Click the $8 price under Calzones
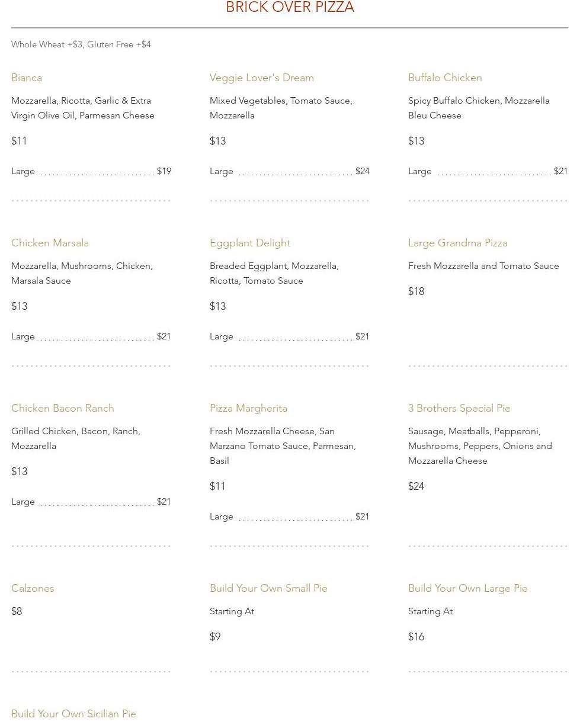The image size is (580, 728). pyautogui.click(x=17, y=611)
